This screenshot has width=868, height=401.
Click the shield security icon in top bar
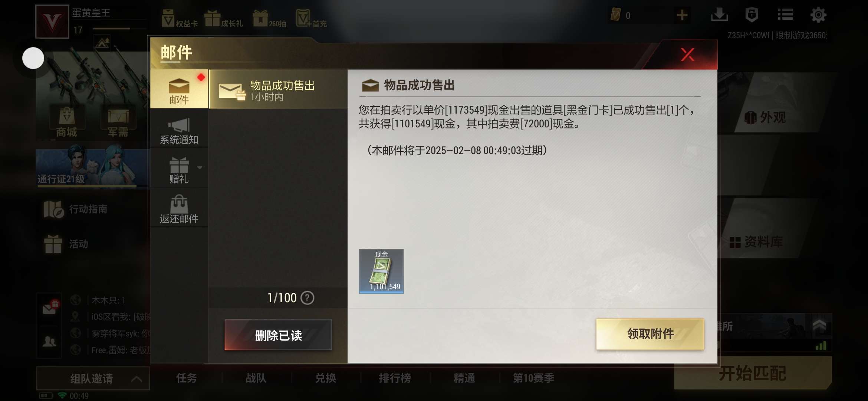coord(752,15)
